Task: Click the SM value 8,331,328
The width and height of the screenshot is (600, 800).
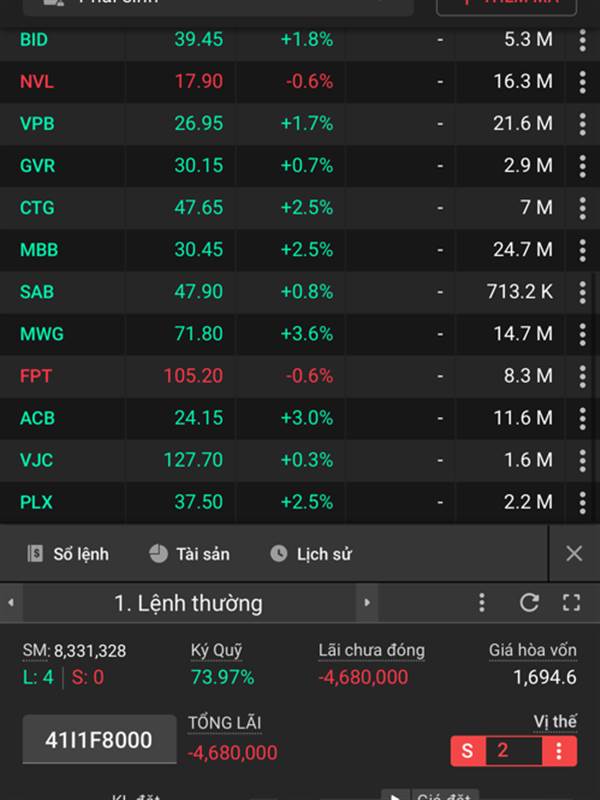Action: coord(90,651)
